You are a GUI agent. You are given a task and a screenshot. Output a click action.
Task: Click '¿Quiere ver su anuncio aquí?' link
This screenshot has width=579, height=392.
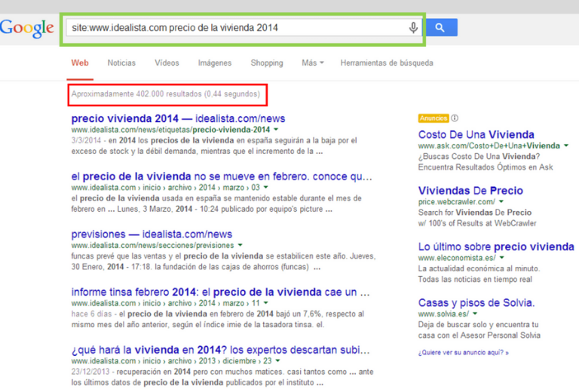[x=463, y=353]
